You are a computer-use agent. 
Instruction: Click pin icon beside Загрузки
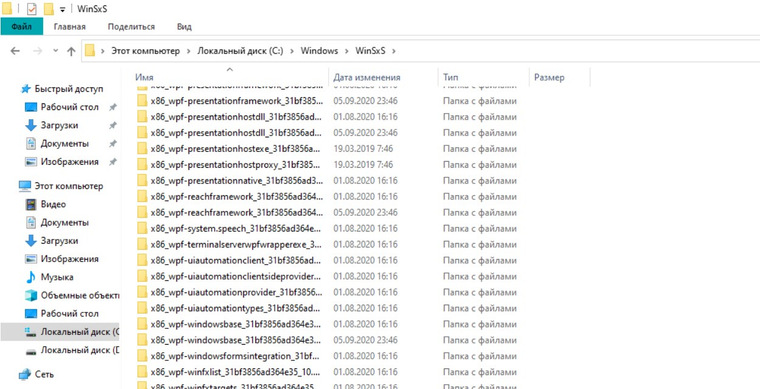pos(112,125)
